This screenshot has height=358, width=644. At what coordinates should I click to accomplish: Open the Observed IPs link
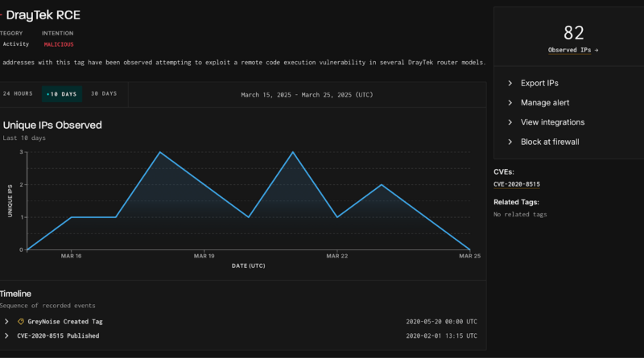(x=573, y=50)
